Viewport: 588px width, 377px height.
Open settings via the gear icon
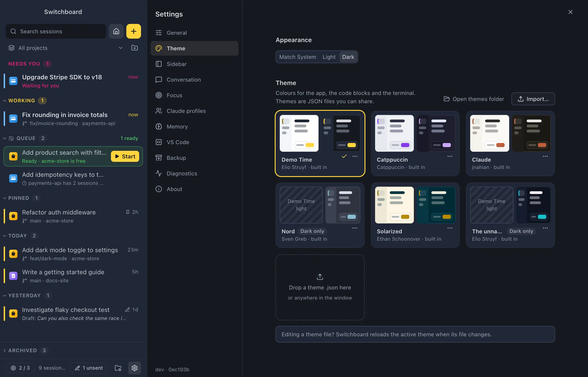coord(135,368)
